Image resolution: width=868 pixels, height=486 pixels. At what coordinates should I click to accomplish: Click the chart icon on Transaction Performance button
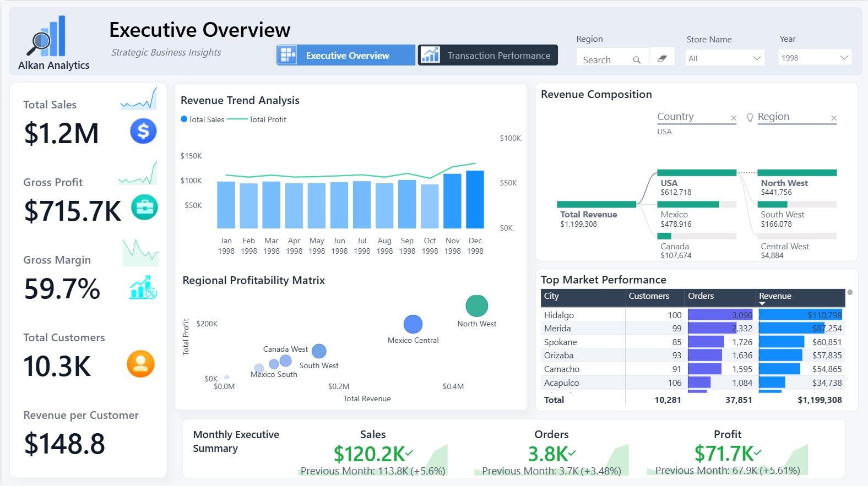click(430, 55)
